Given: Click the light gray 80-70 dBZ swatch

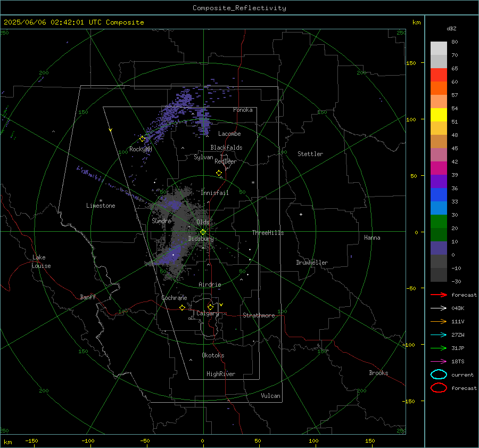Looking at the screenshot, I should pyautogui.click(x=439, y=48).
